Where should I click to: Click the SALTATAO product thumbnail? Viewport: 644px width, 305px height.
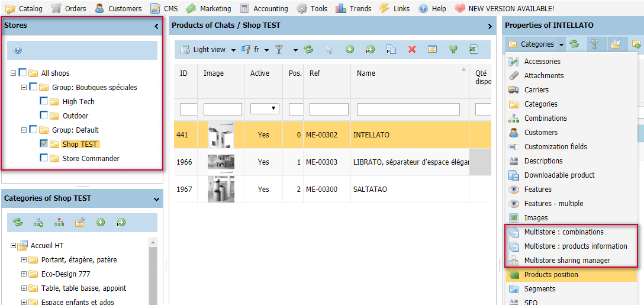coord(221,190)
